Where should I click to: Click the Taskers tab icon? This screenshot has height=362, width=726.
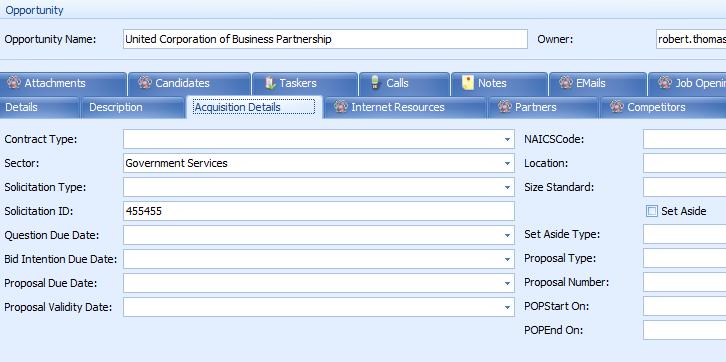pyautogui.click(x=270, y=83)
